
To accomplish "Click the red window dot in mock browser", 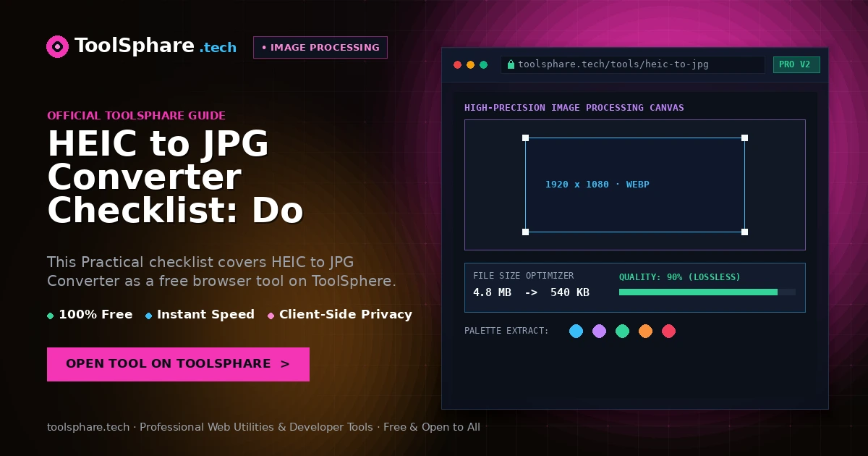I will (x=457, y=64).
